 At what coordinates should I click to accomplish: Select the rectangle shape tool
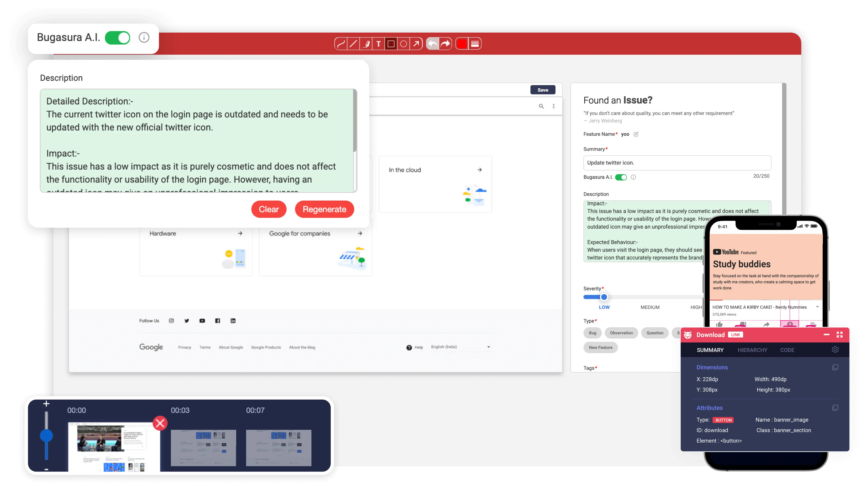pyautogui.click(x=391, y=44)
